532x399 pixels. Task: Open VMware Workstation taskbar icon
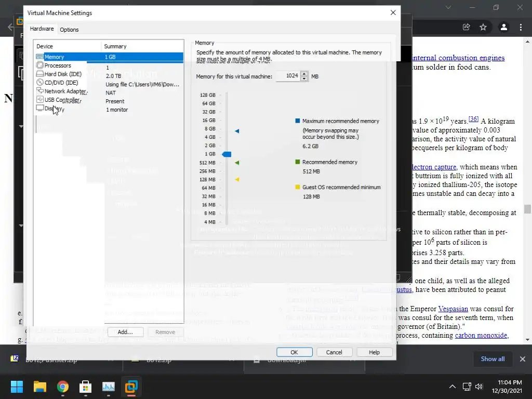point(131,387)
